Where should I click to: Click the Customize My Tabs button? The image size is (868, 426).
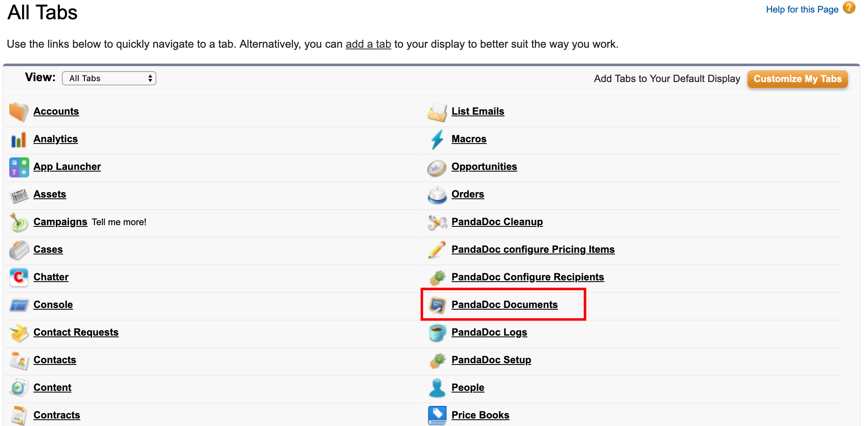pos(797,79)
